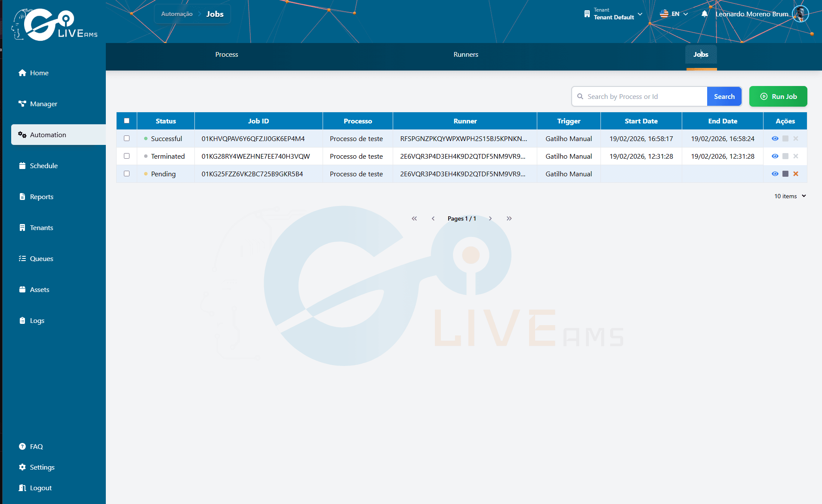Switch to the Process tab
The width and height of the screenshot is (822, 504).
(227, 55)
